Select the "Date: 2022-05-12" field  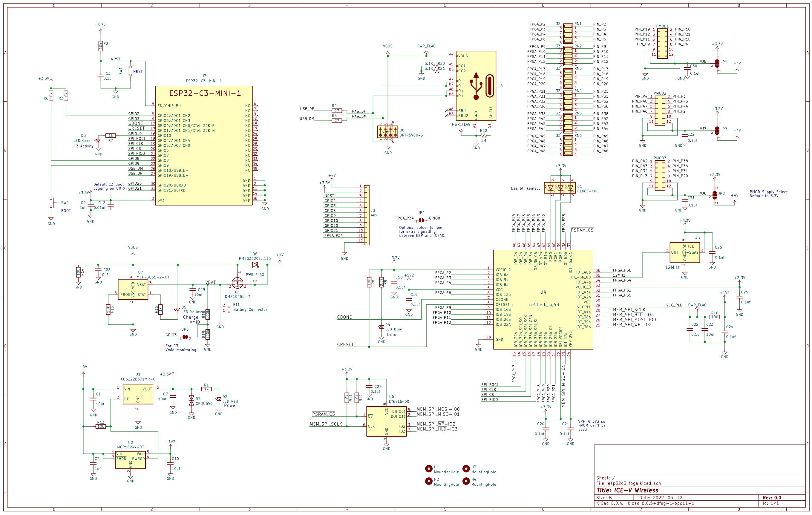661,498
